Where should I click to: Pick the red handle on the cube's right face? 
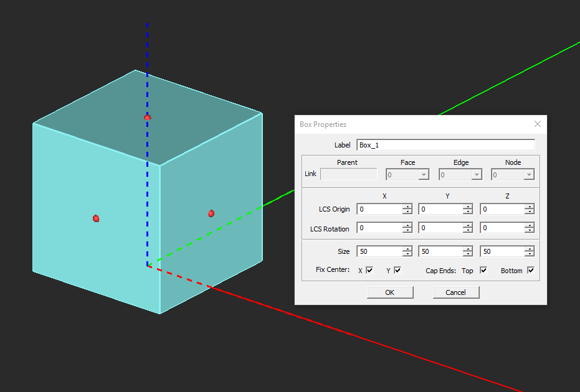(x=211, y=213)
